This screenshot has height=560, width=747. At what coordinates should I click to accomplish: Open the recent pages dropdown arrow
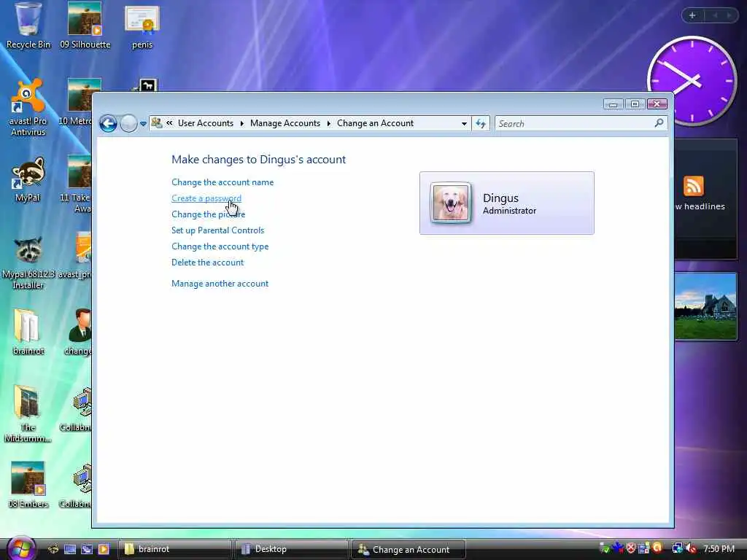(143, 124)
